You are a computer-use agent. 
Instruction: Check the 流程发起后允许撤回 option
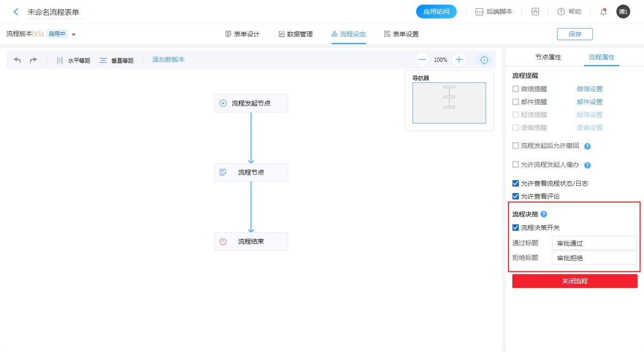pos(516,146)
